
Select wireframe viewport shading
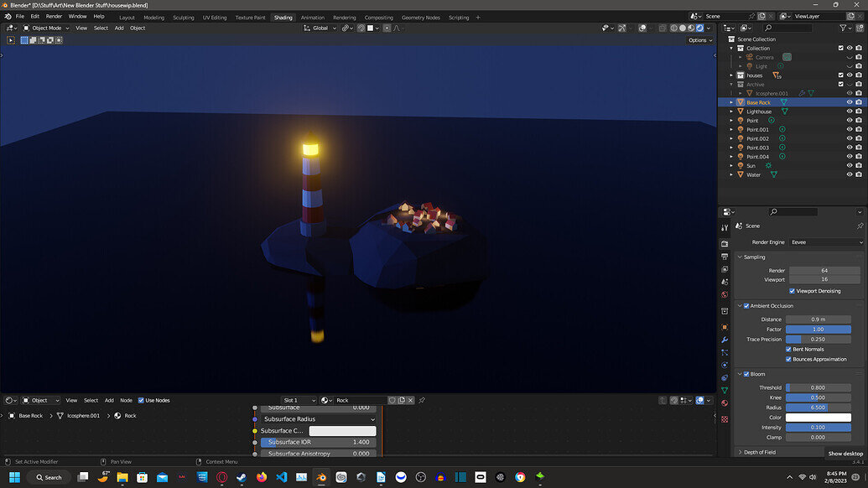[673, 28]
